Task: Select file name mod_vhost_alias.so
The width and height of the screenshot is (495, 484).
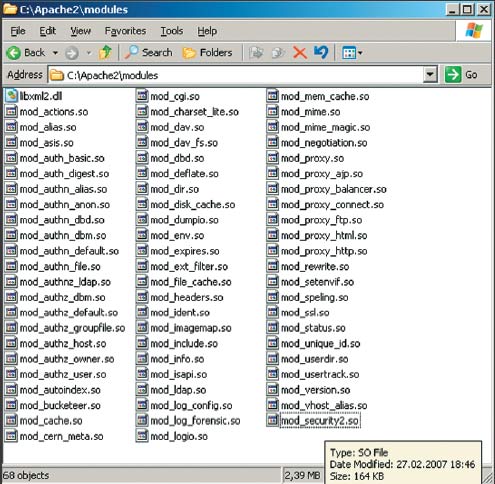Action: [324, 405]
